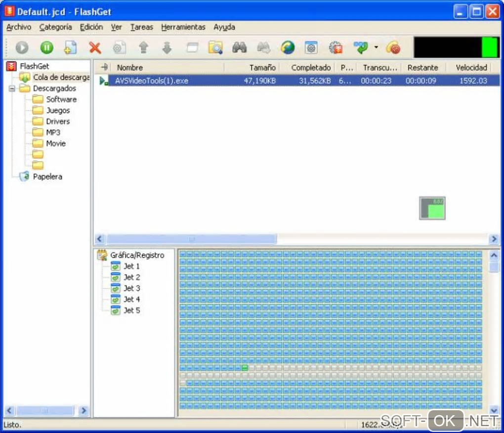Viewport: 504px width, 433px height.
Task: Click the black-and-green speed graph display
Action: (456, 47)
